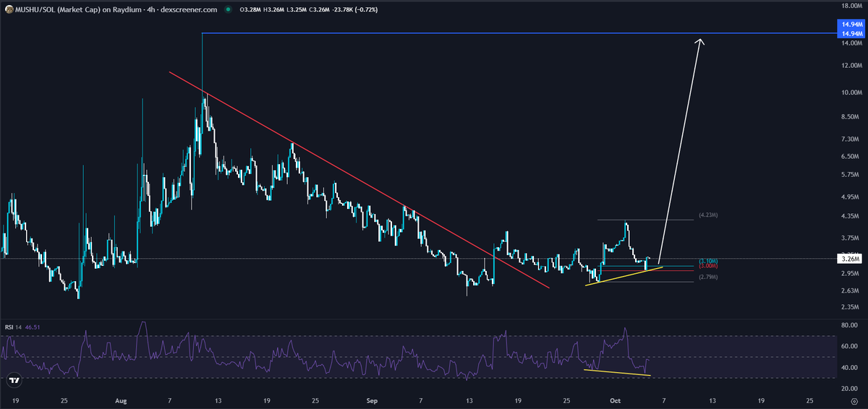Click the Oct label on time axis
The width and height of the screenshot is (868, 409).
[616, 400]
